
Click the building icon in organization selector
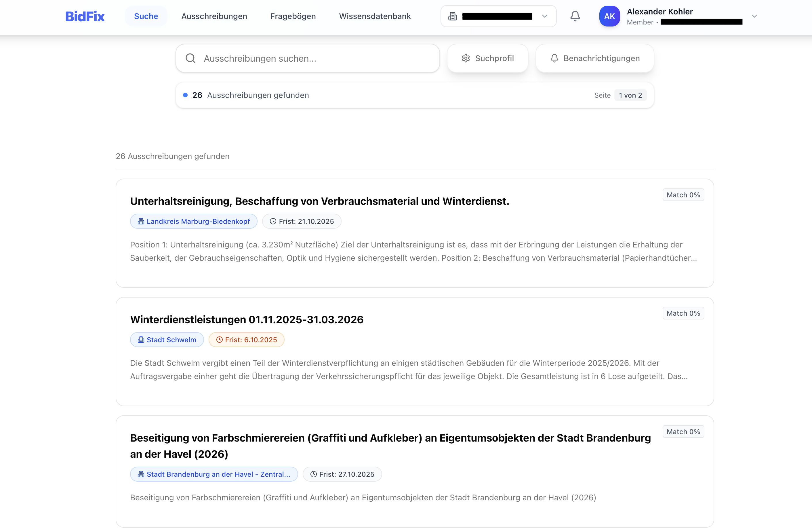452,16
